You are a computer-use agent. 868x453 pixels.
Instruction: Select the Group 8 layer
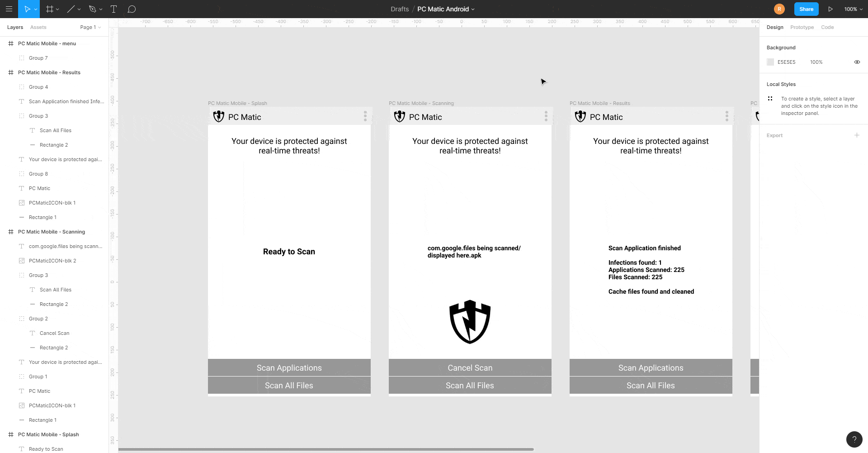54,174
